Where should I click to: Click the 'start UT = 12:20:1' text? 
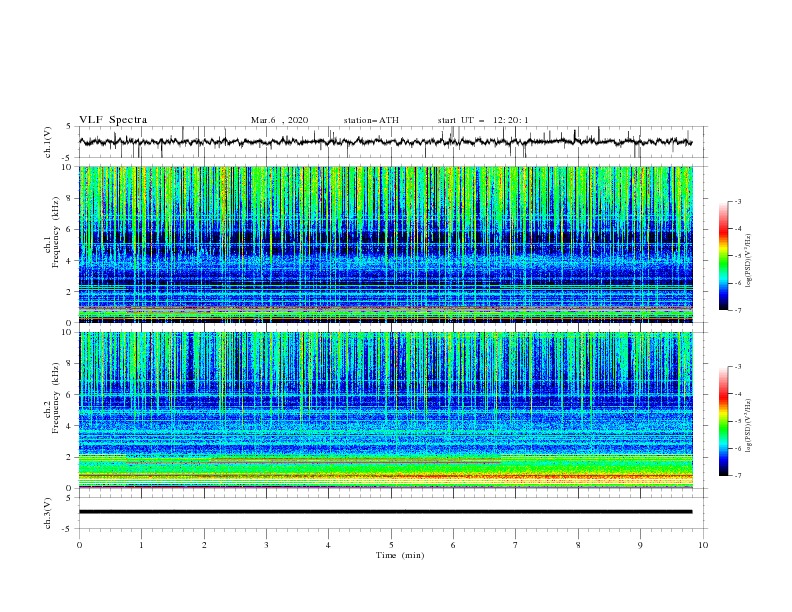point(483,120)
